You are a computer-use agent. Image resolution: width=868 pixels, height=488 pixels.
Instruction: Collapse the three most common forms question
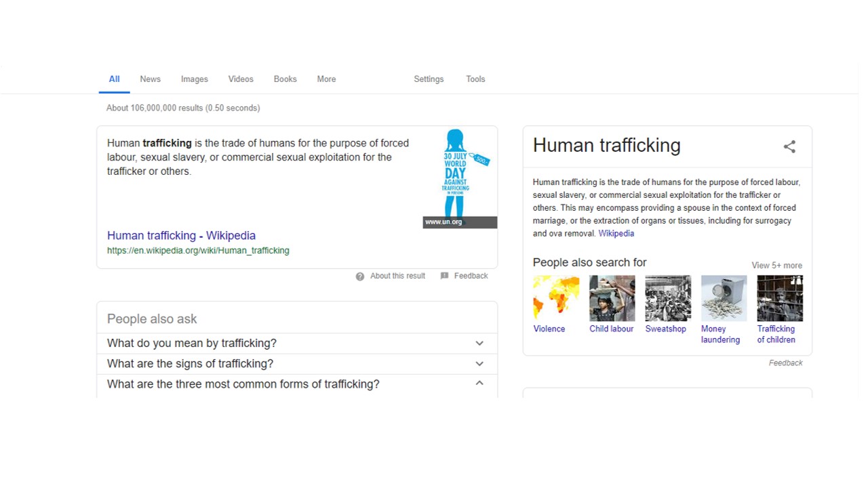click(x=479, y=384)
